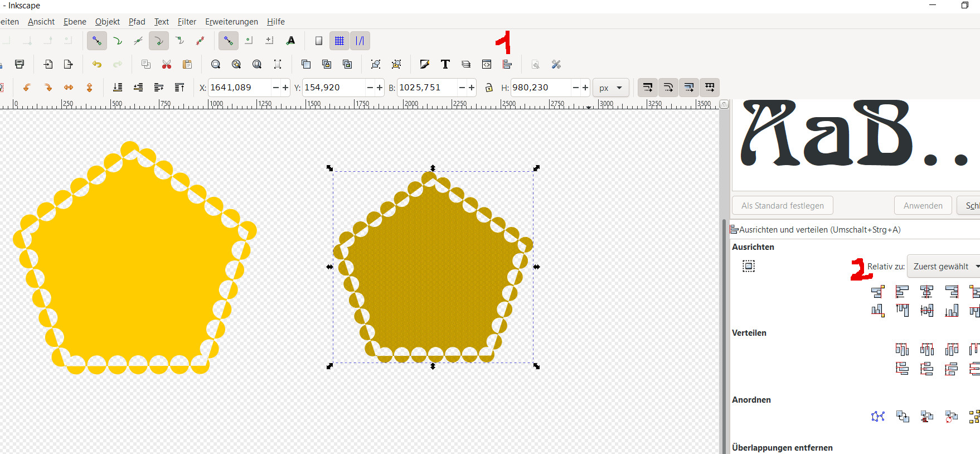Toggle treat selection as group

(749, 267)
